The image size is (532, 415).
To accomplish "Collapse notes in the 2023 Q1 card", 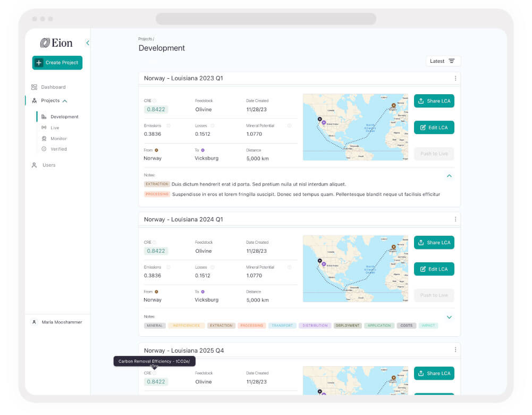I will pos(449,176).
